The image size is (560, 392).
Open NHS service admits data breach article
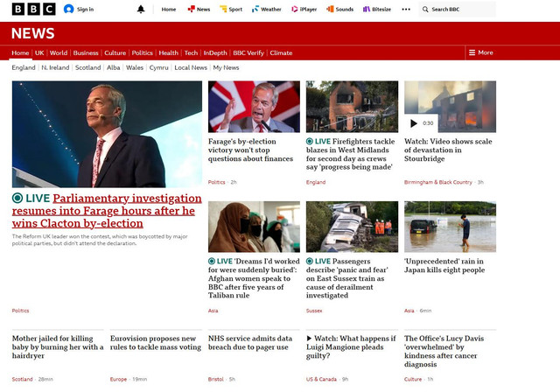click(x=250, y=343)
